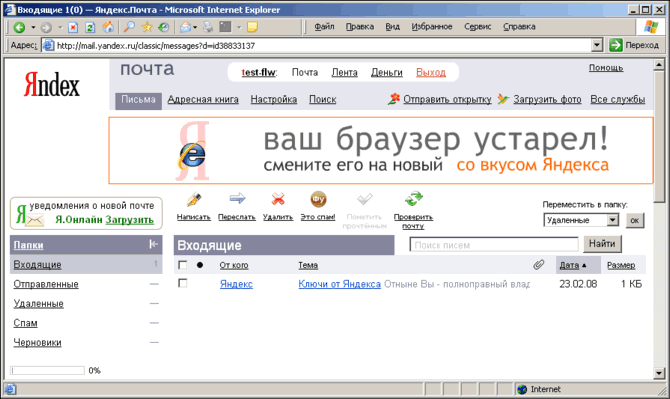Go to the Home page icon
This screenshot has height=399, width=670.
[108, 27]
